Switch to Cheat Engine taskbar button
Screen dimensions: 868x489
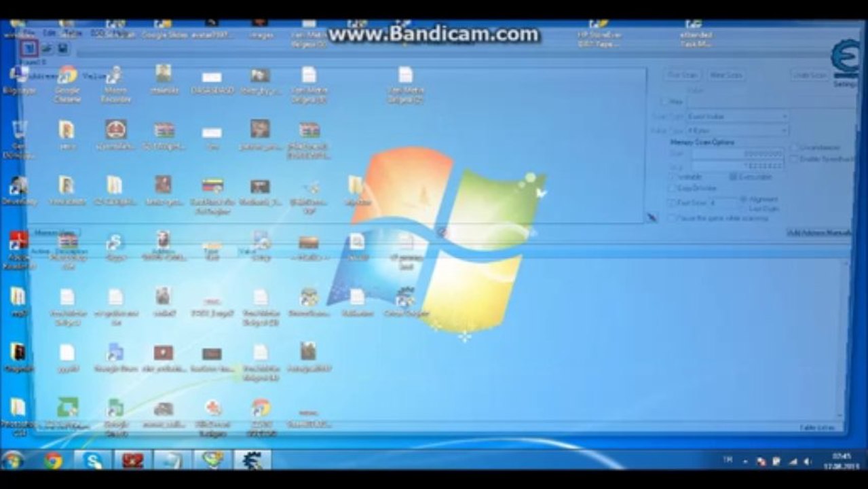252,460
